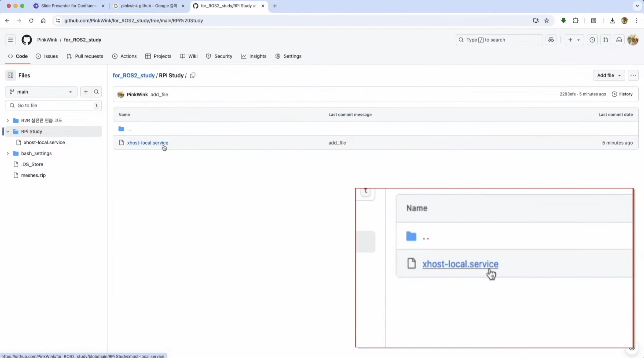Open the Copilot icon beside the search field

(x=551, y=40)
